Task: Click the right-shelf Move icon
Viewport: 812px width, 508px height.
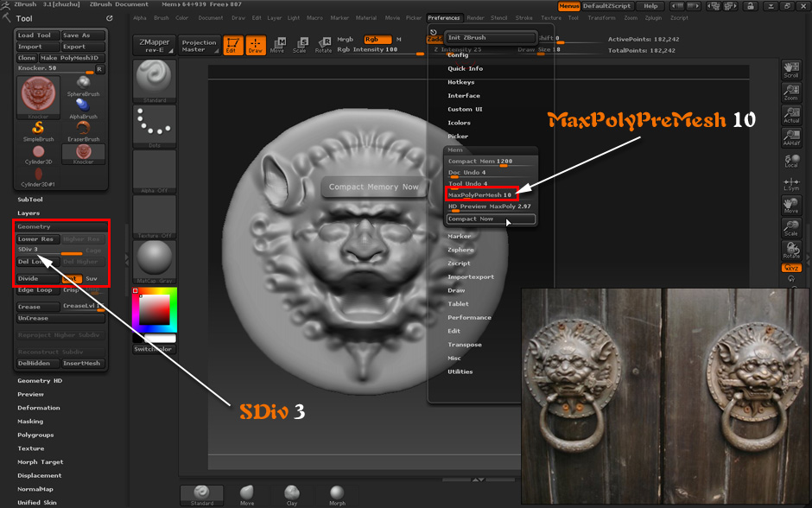Action: pos(791,206)
